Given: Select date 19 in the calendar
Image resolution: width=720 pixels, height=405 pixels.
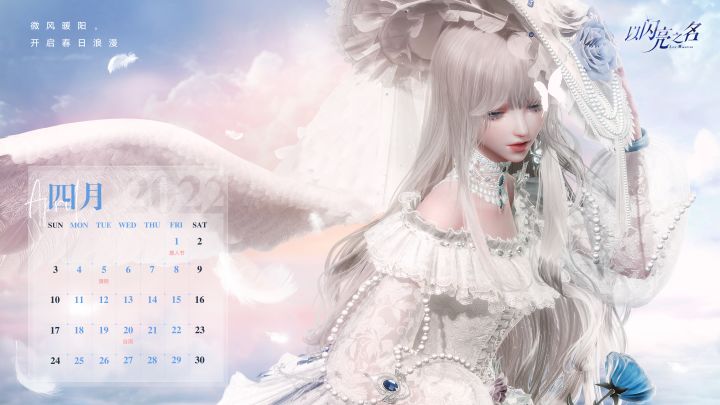Looking at the screenshot, I should (104, 330).
